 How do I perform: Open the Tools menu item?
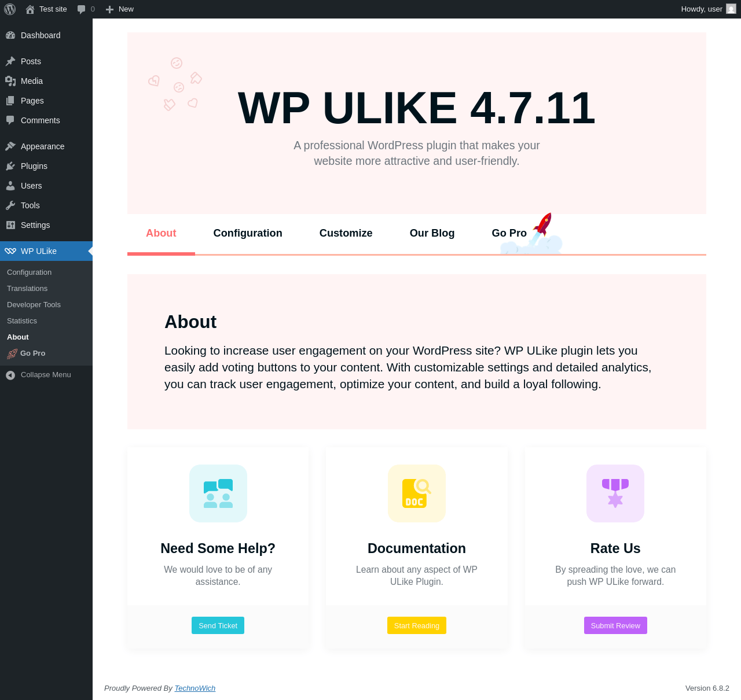pos(46,205)
